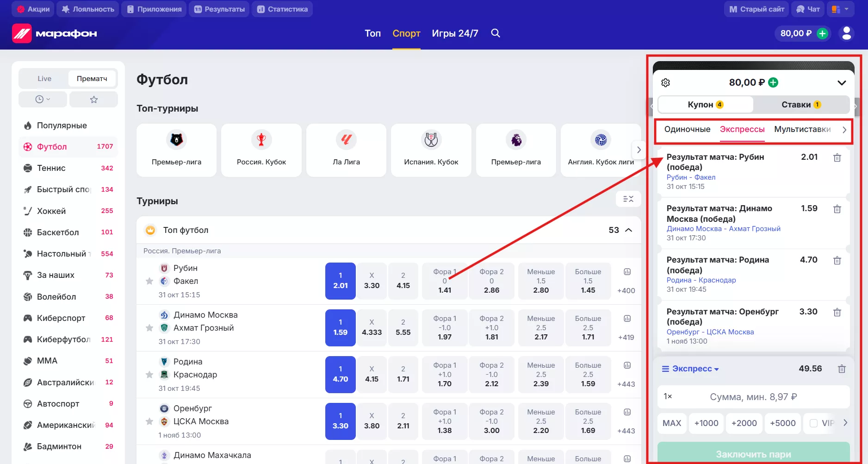Click the Marathon logo
The height and width of the screenshot is (464, 868).
[55, 33]
